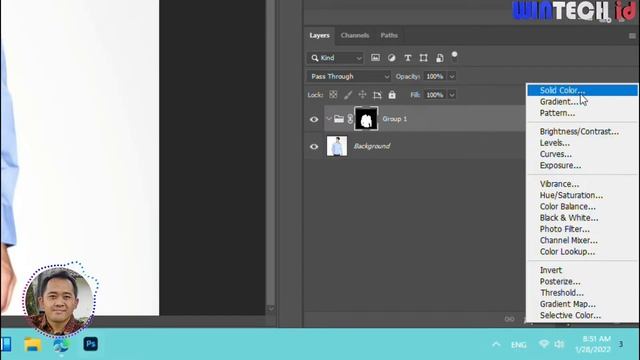Screen dimensions: 640x360
Task: Lock position move icon
Action: click(362, 95)
